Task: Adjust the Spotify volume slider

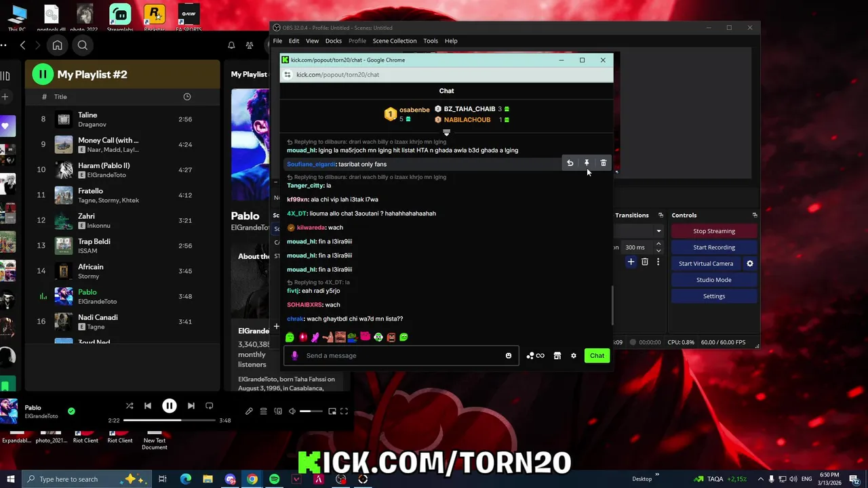Action: [x=311, y=411]
